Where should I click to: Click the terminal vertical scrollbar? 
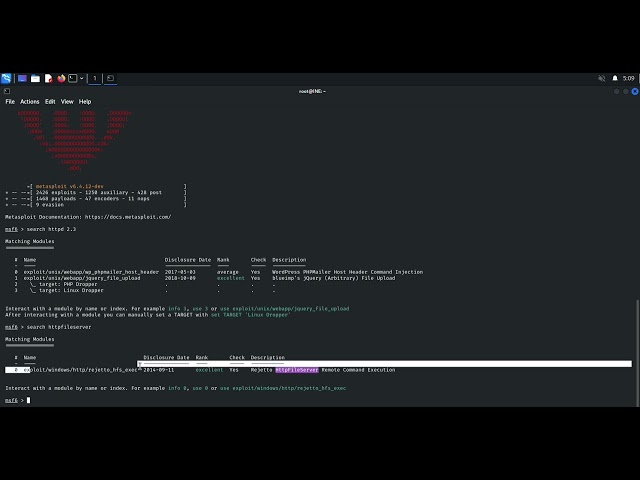(637, 353)
